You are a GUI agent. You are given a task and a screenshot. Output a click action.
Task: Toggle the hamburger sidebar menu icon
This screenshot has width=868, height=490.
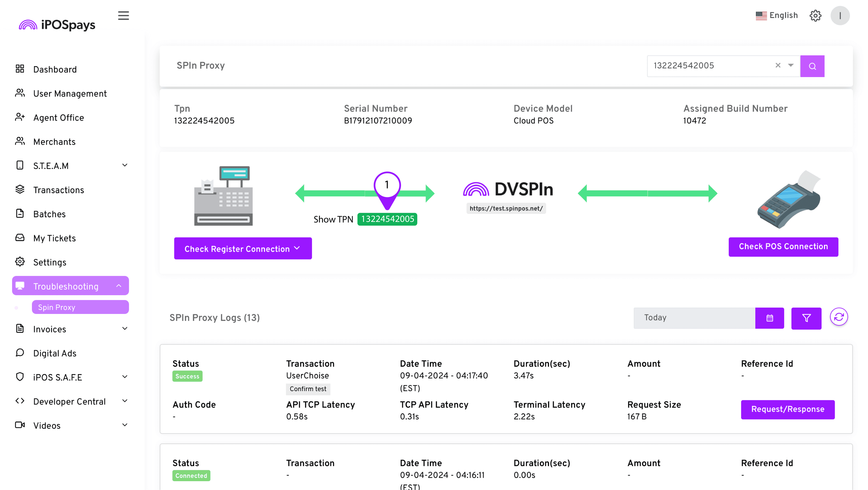point(123,16)
